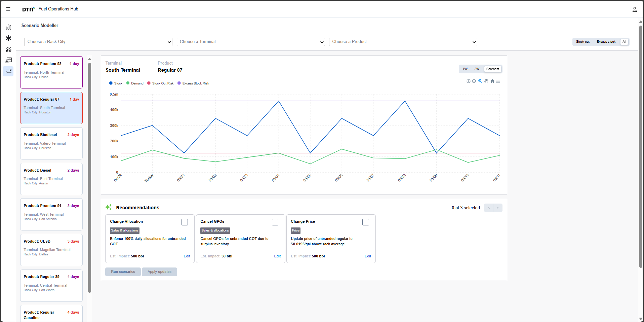Open the Choose a Rack City dropdown
Image resolution: width=644 pixels, height=322 pixels.
click(x=98, y=42)
